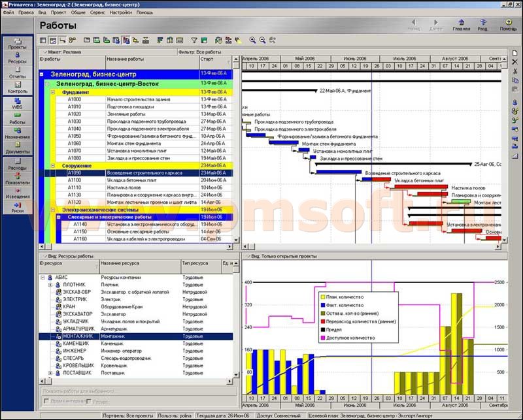This screenshot has width=523, height=420.
Task: Click the Gantt chart vertical scrollbar down arrow
Action: 504,240
